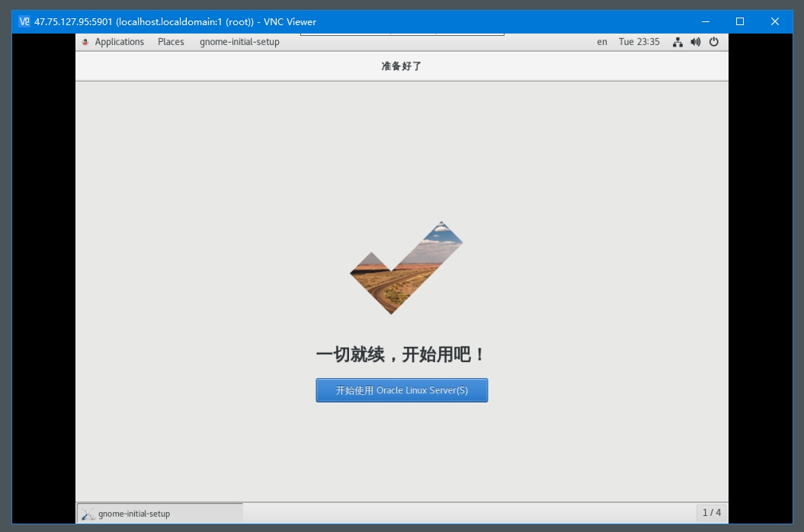804x532 pixels.
Task: Open the Places menu
Action: click(171, 42)
